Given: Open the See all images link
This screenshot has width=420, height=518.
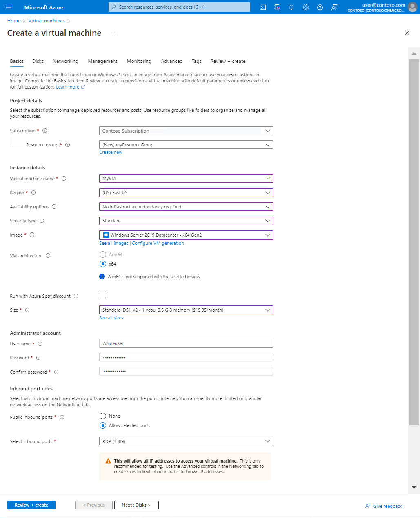Looking at the screenshot, I should (x=114, y=243).
